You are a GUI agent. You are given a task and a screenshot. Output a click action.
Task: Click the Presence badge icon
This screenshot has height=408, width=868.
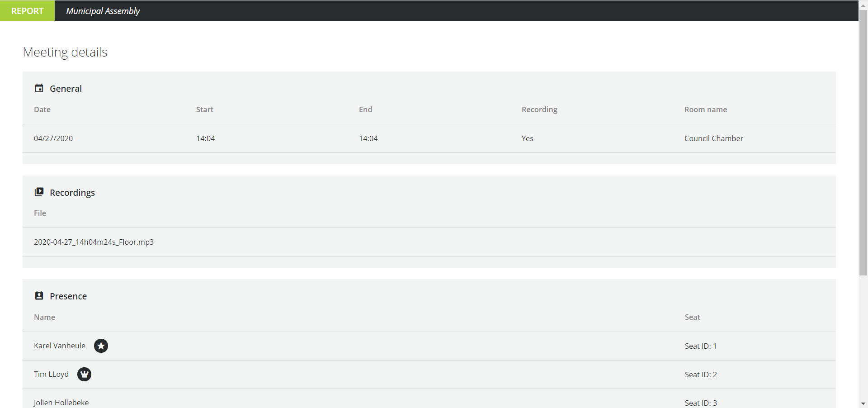39,295
